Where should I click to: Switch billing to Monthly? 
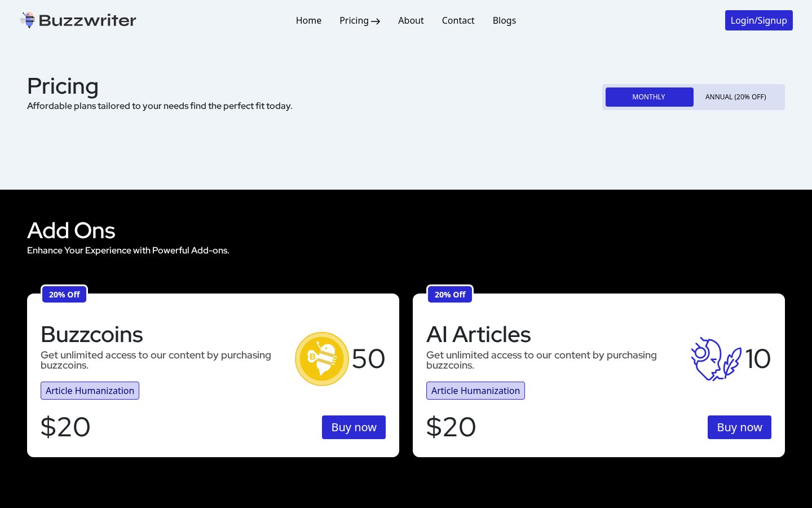click(649, 97)
